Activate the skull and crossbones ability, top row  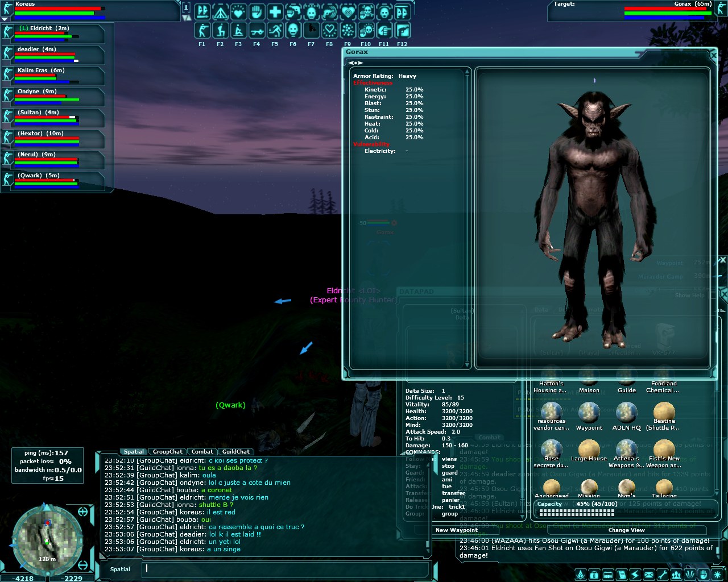tap(366, 12)
